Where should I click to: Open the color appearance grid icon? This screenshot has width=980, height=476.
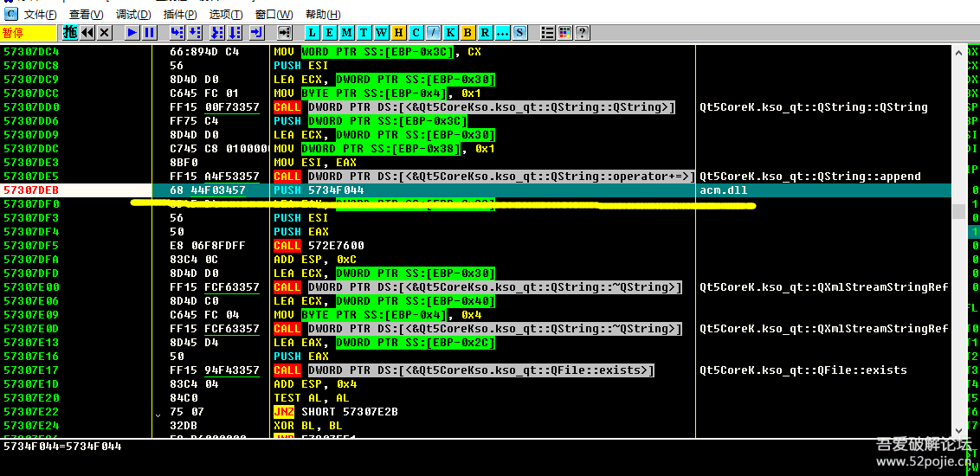click(x=565, y=33)
